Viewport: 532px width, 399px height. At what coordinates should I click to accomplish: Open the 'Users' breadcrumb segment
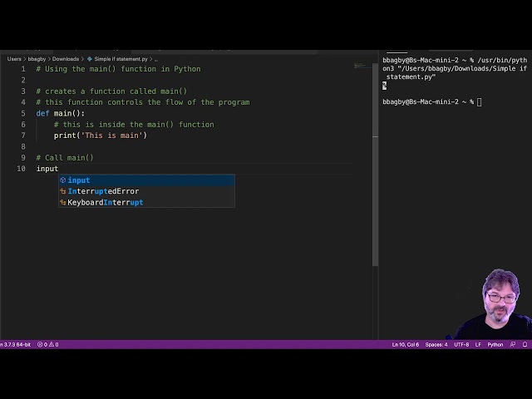pos(14,59)
